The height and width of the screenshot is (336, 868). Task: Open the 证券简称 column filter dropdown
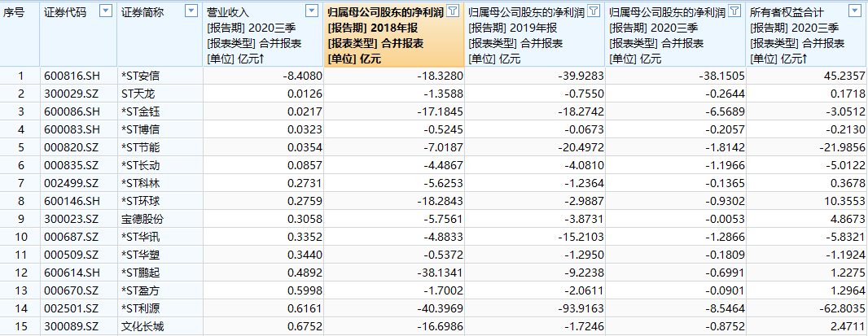(x=191, y=11)
